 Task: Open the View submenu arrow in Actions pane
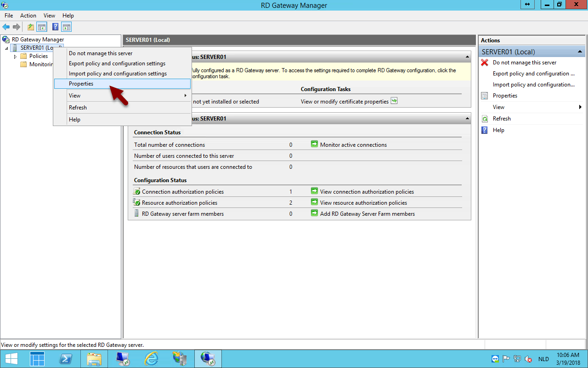[580, 107]
